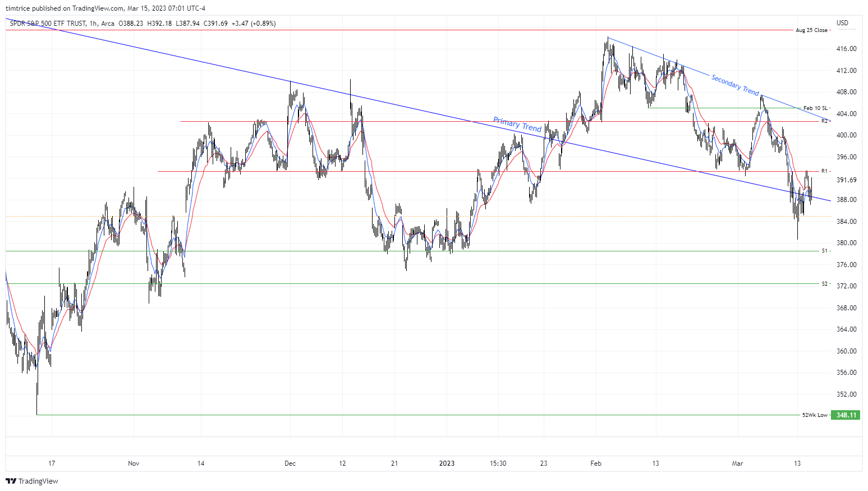This screenshot has height=491, width=868.
Task: Select the low value L387.94
Action: pyautogui.click(x=187, y=24)
